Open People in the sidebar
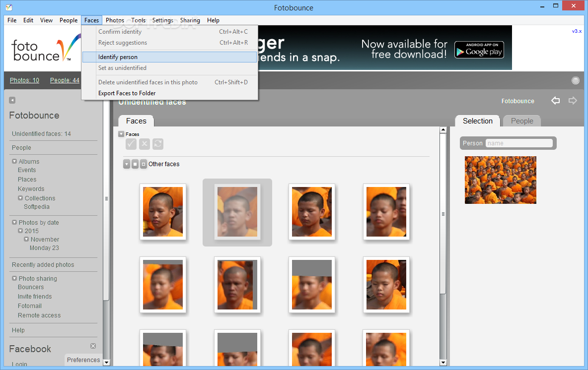Image resolution: width=588 pixels, height=370 pixels. tap(21, 147)
